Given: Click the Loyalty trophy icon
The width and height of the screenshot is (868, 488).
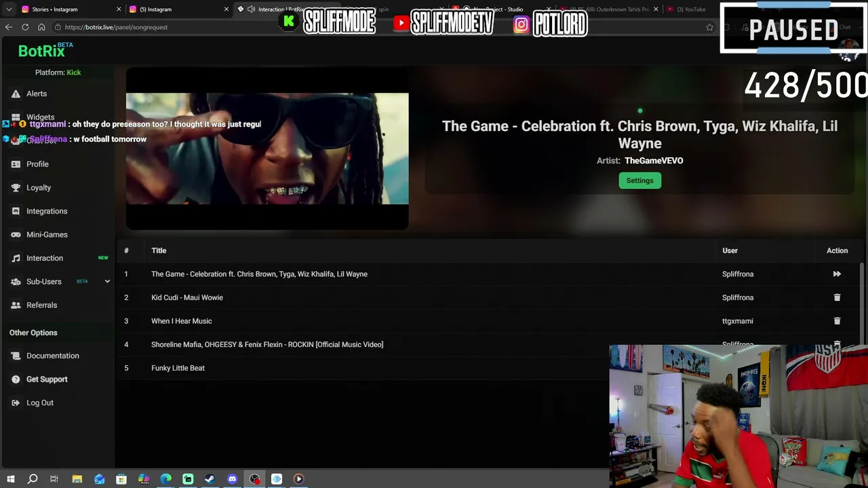Looking at the screenshot, I should pos(16,188).
